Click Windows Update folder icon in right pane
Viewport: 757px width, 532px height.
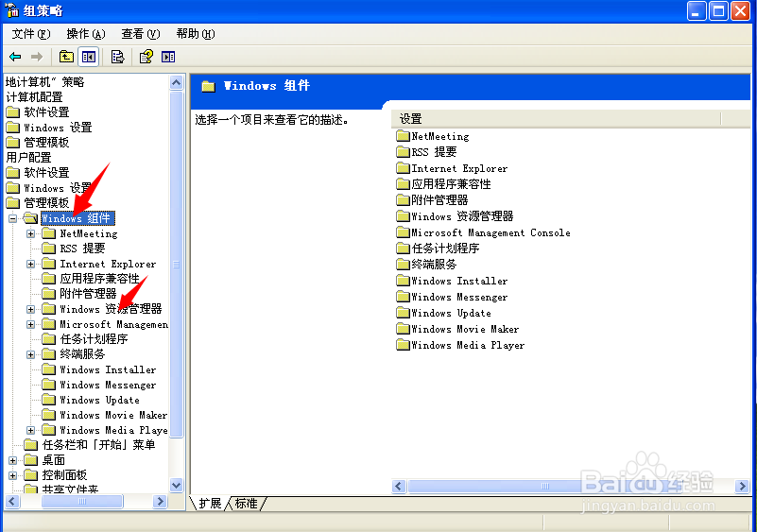pyautogui.click(x=403, y=313)
